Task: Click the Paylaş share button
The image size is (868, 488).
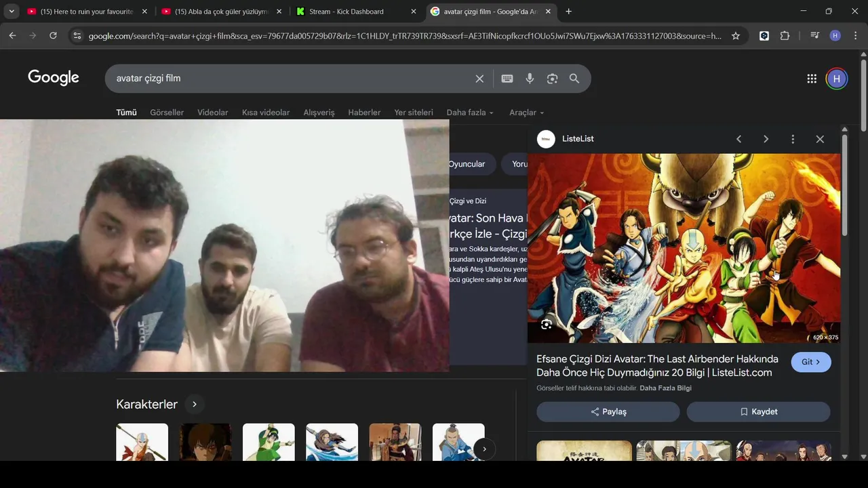Action: (608, 412)
